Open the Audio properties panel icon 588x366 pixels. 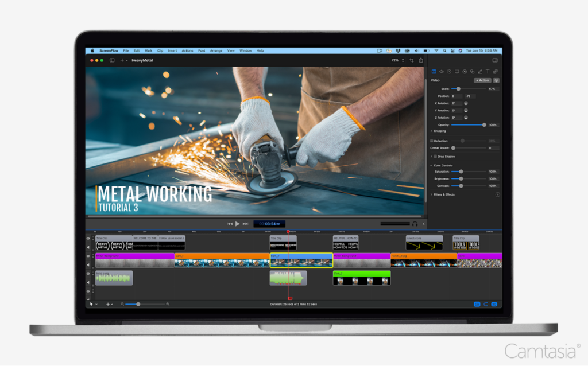[442, 71]
